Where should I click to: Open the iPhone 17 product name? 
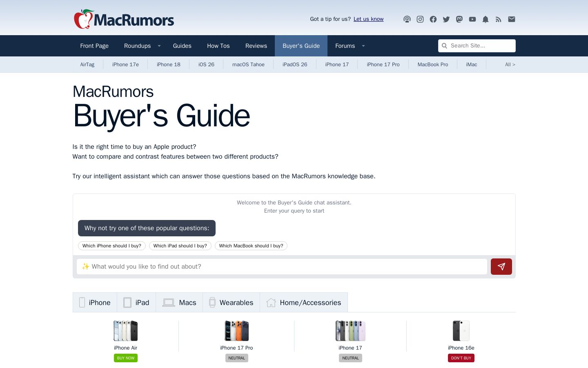coord(350,348)
